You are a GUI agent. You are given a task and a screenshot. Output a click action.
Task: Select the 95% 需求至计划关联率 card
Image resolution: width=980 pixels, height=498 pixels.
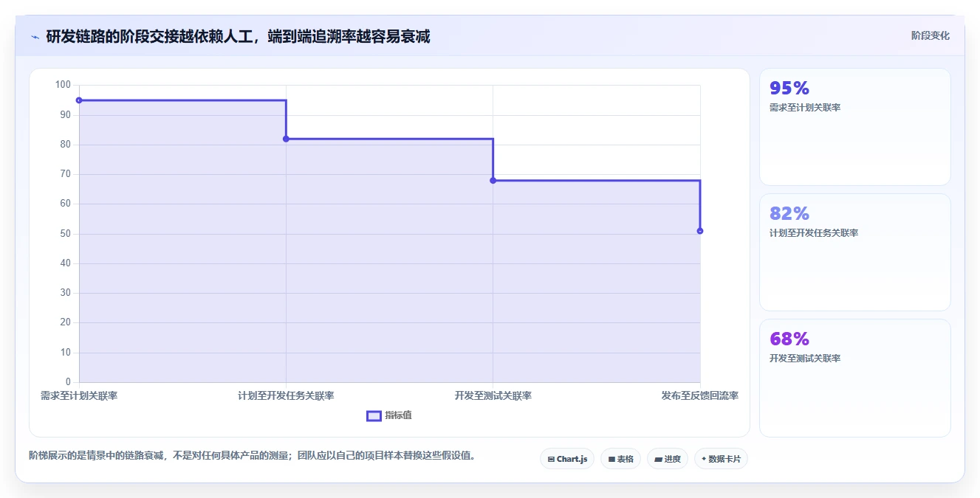[854, 127]
